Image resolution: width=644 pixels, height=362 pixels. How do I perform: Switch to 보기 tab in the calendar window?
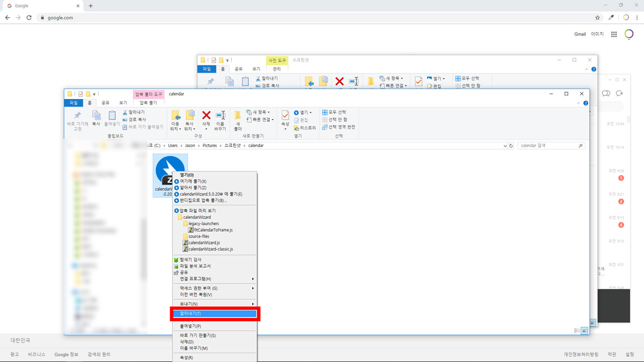tap(123, 102)
